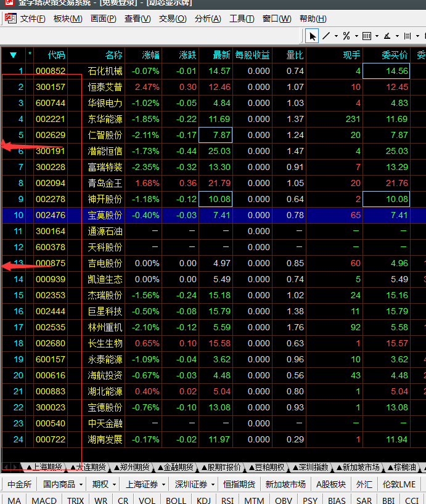Open the 上海证券 dropdown list
Viewport: 426px width, 504px height.
click(145, 484)
